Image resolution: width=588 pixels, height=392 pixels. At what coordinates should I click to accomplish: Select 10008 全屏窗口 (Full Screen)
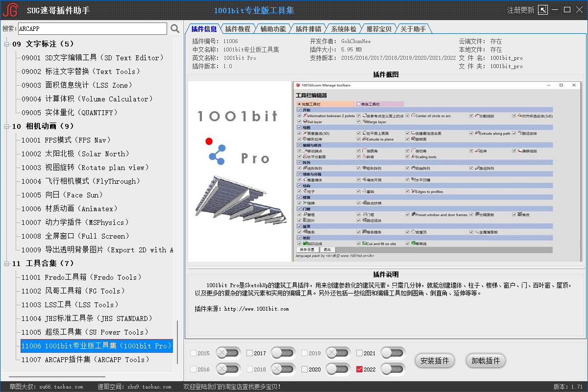pyautogui.click(x=75, y=236)
